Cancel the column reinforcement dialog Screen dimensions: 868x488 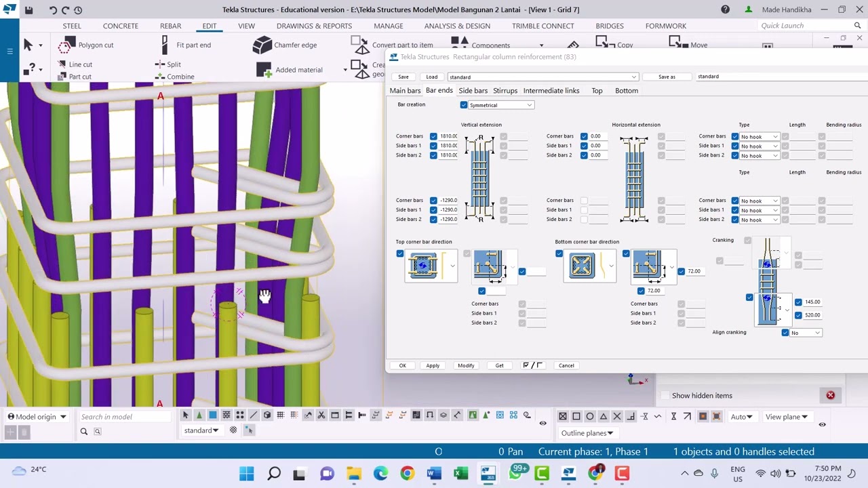point(566,365)
